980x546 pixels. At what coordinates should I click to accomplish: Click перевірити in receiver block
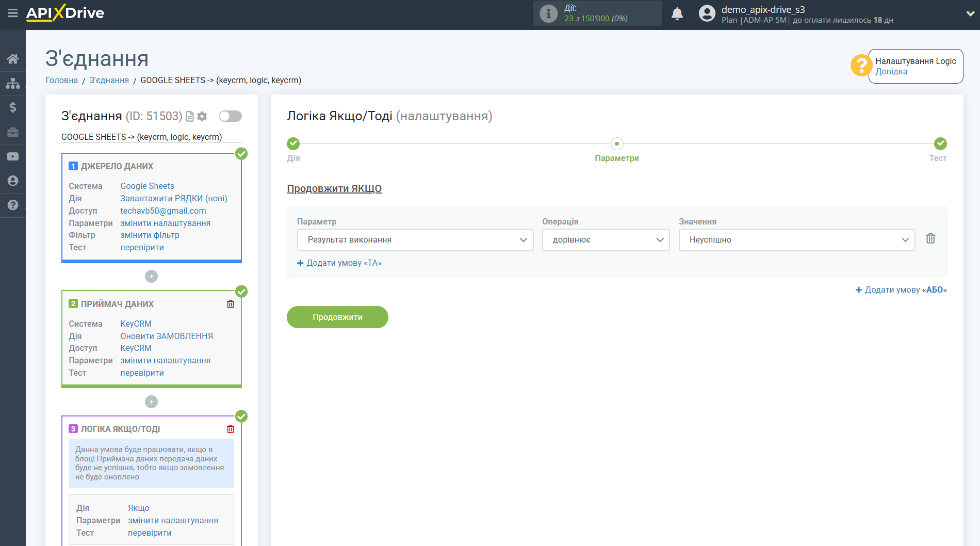(x=142, y=373)
